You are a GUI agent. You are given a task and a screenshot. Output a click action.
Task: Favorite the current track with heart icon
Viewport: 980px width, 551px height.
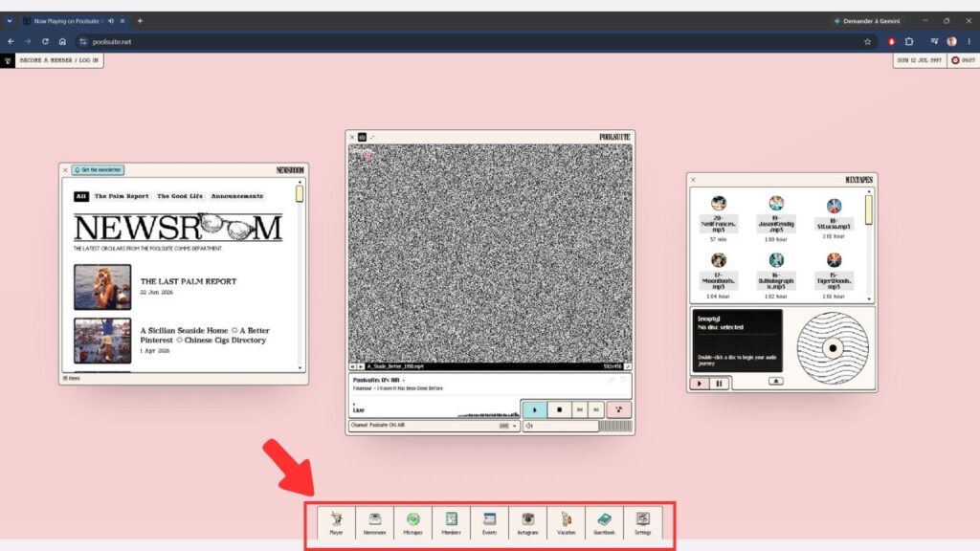click(x=623, y=380)
